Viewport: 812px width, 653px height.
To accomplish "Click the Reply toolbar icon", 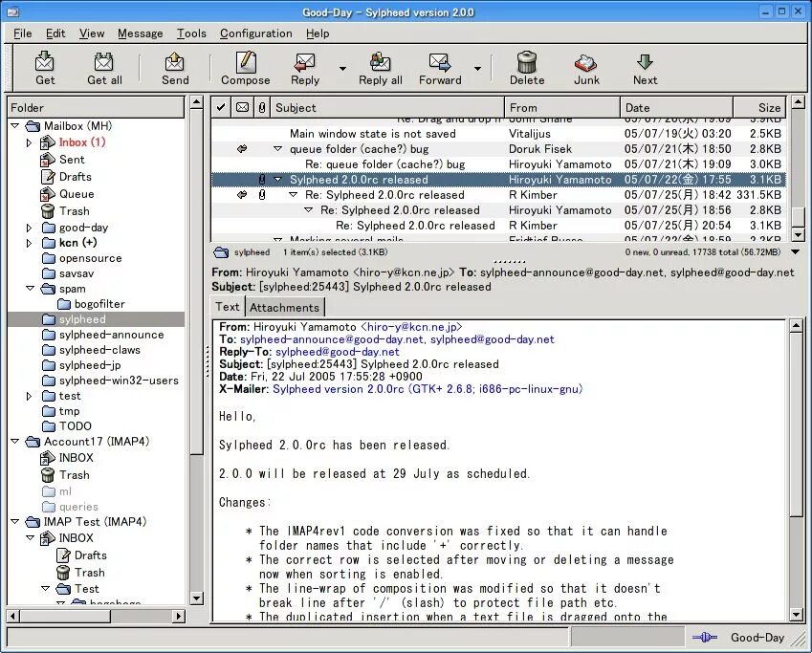I will [304, 67].
